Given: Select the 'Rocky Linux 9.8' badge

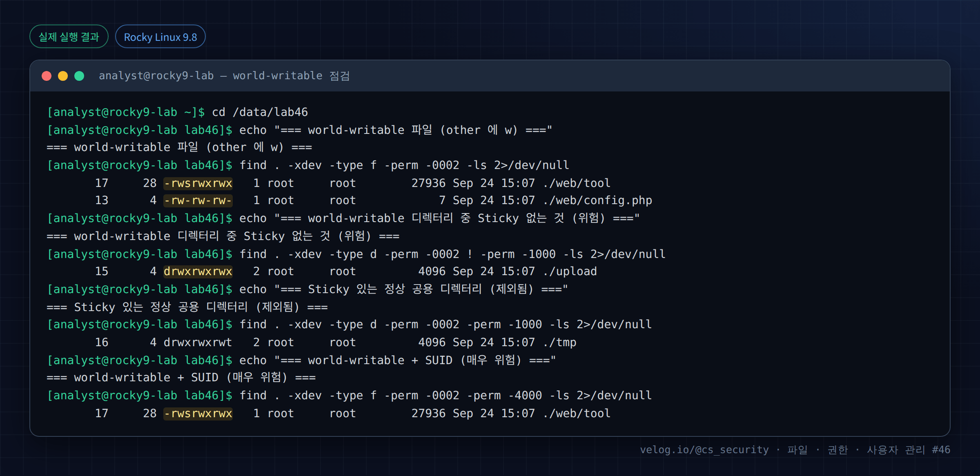Looking at the screenshot, I should (x=160, y=37).
